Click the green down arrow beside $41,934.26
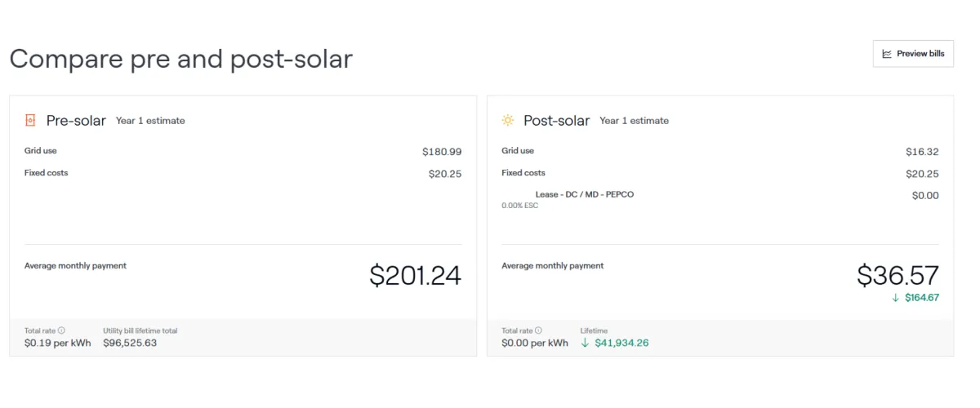Viewport: 980px width, 408px height. click(x=585, y=343)
